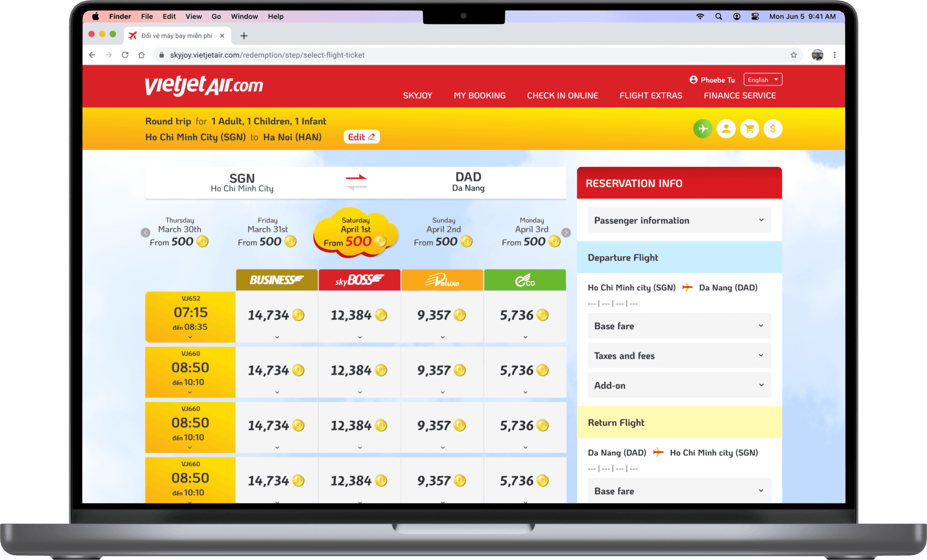Click the browser home icon
This screenshot has height=560, width=927.
pos(141,55)
